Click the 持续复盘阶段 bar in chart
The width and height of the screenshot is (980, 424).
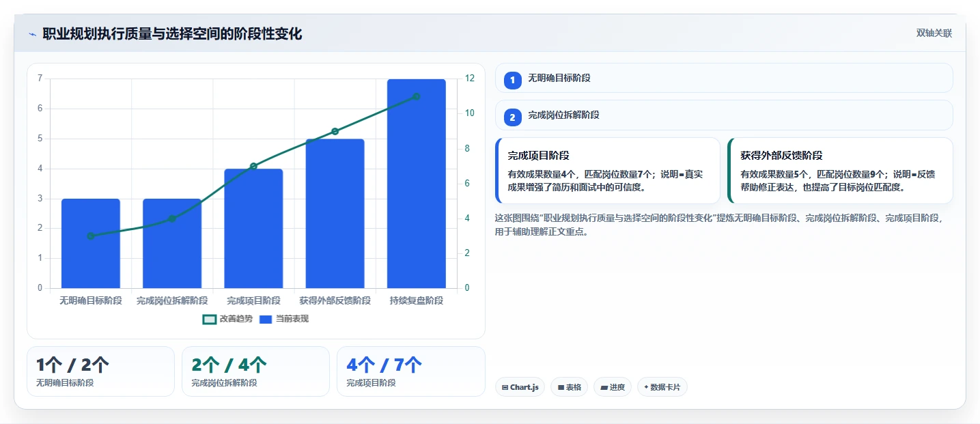coord(417,184)
